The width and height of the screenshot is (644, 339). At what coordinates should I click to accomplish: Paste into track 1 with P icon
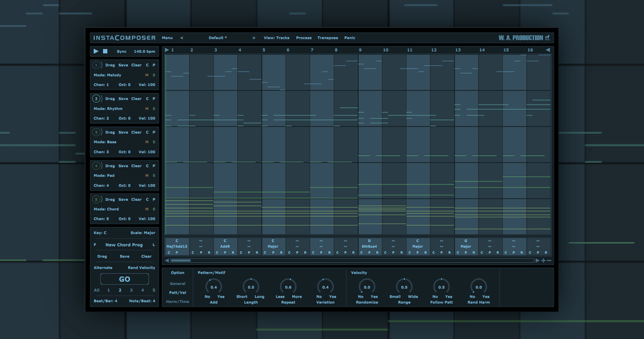pos(154,65)
